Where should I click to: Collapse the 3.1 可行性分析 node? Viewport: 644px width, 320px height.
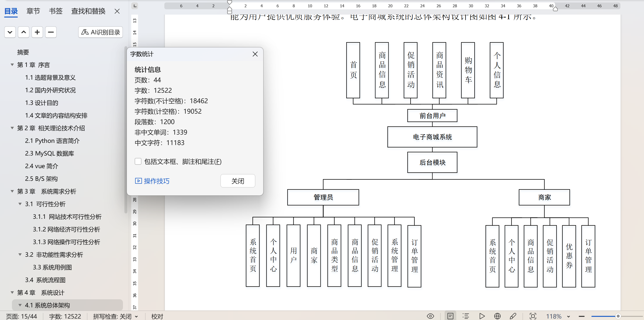click(20, 204)
